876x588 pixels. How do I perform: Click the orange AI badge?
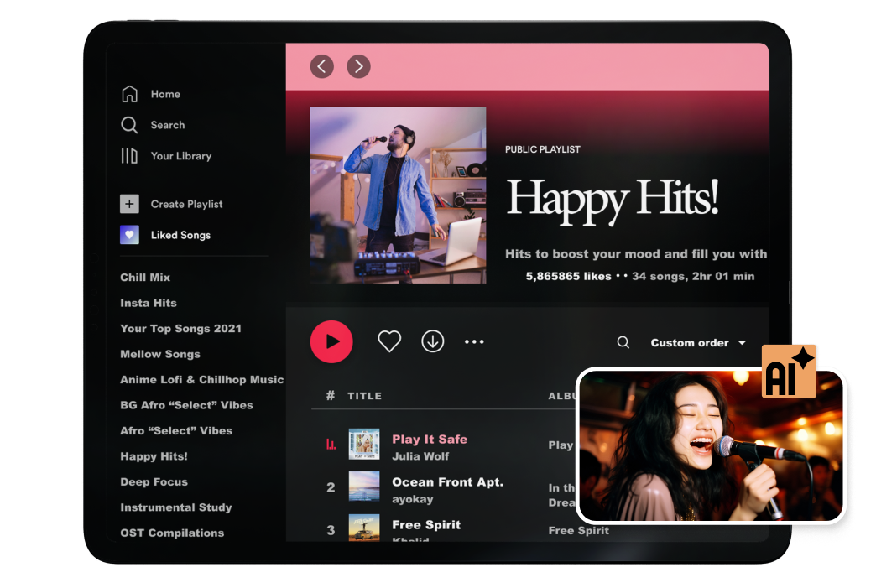point(789,372)
